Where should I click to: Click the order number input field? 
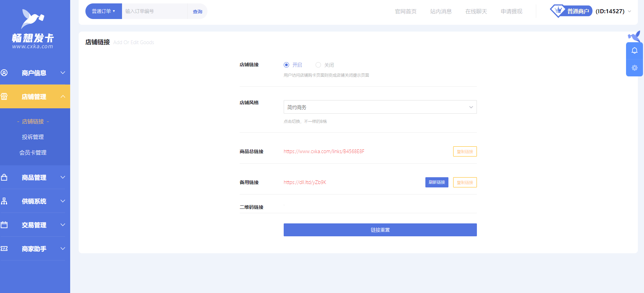[155, 11]
